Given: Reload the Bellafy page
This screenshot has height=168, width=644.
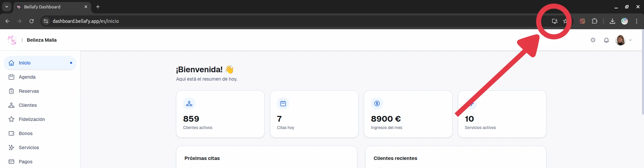Looking at the screenshot, I should [32, 21].
